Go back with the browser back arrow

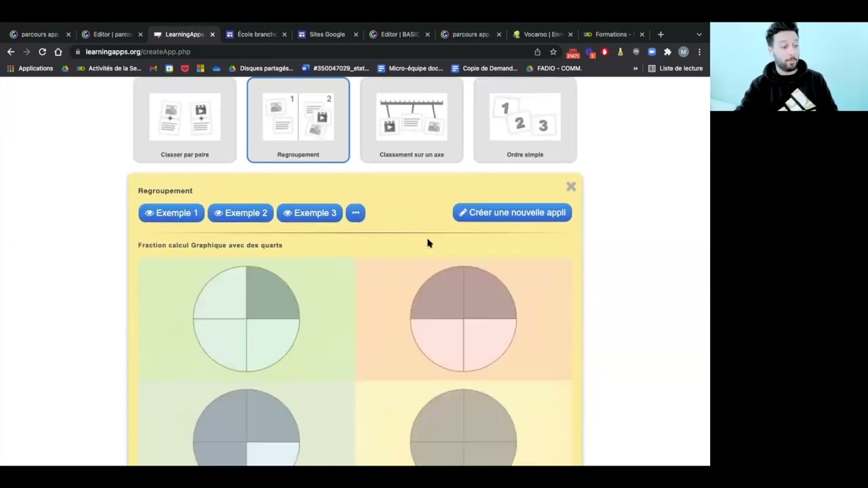pos(11,52)
